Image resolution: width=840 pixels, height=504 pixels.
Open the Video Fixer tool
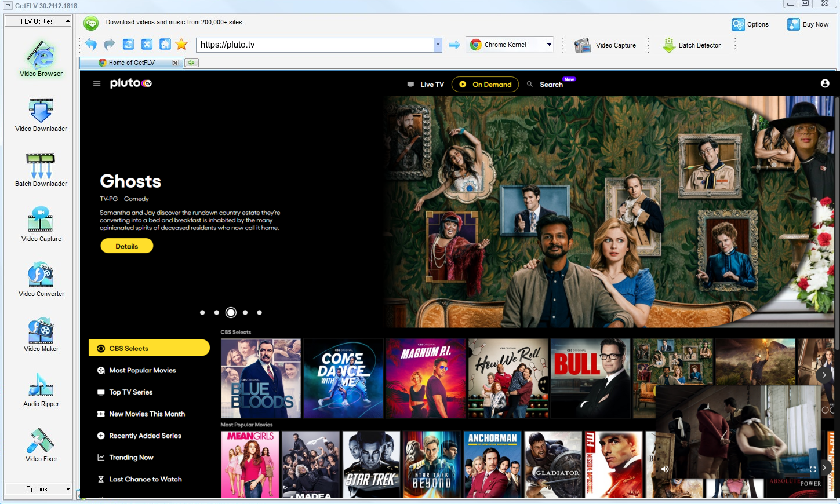41,445
